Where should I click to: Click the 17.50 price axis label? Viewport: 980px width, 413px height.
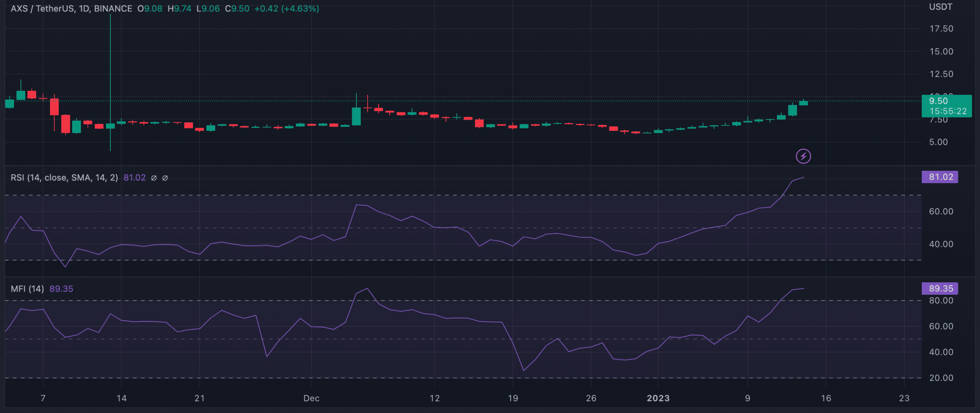tap(941, 29)
